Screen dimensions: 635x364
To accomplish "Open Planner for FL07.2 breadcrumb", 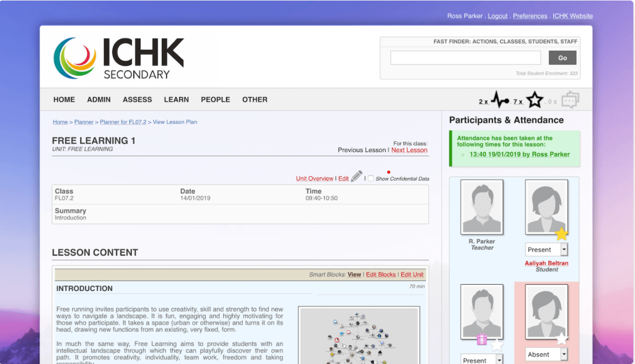I will 123,122.
